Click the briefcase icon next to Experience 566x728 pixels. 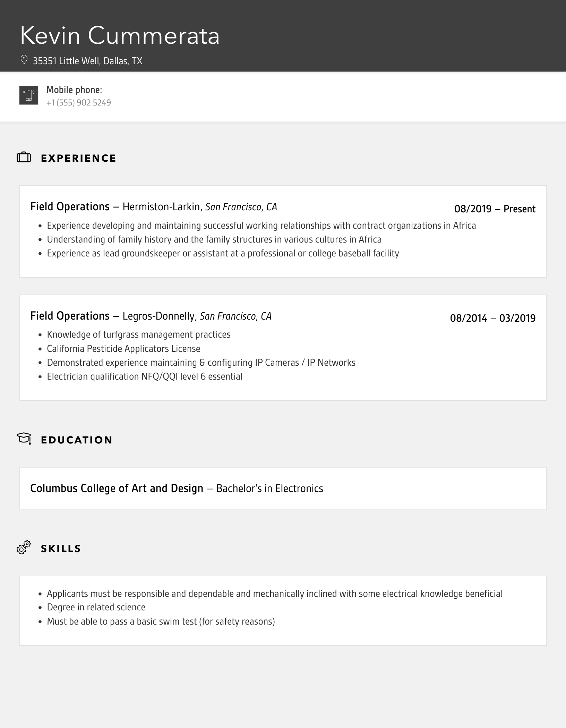pos(24,158)
